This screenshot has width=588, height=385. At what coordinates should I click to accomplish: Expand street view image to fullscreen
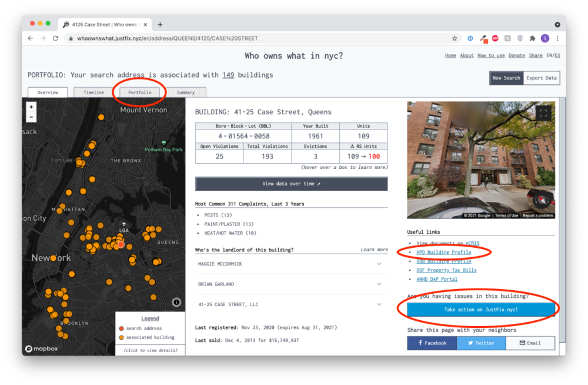(543, 114)
